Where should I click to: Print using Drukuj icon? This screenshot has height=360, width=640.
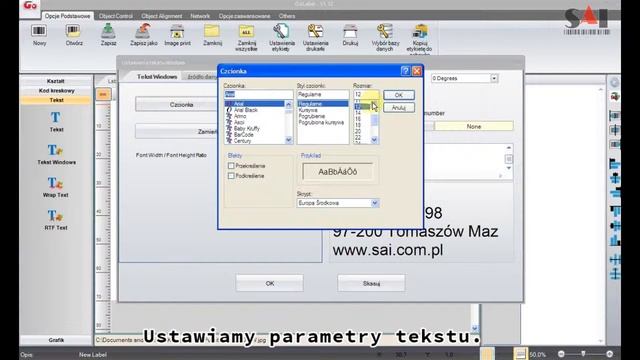pos(350,31)
